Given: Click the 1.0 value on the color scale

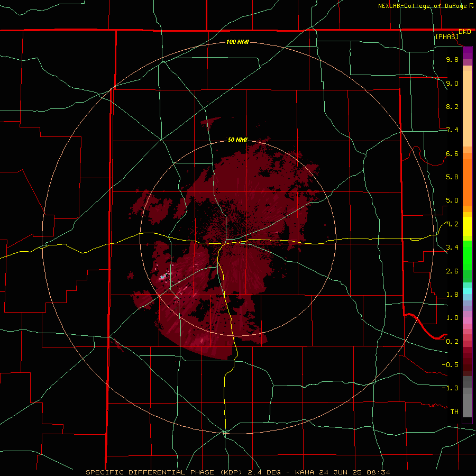Looking at the screenshot, I should point(452,318).
